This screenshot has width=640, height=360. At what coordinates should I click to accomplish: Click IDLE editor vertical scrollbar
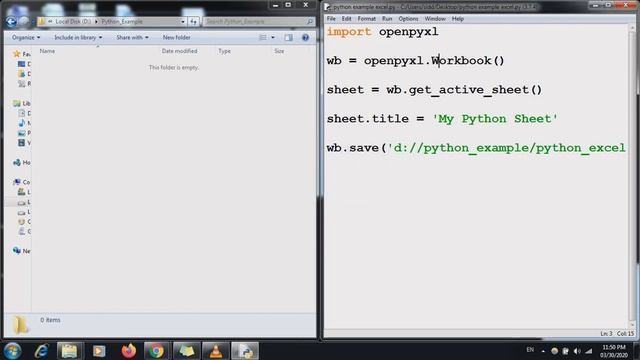632,176
